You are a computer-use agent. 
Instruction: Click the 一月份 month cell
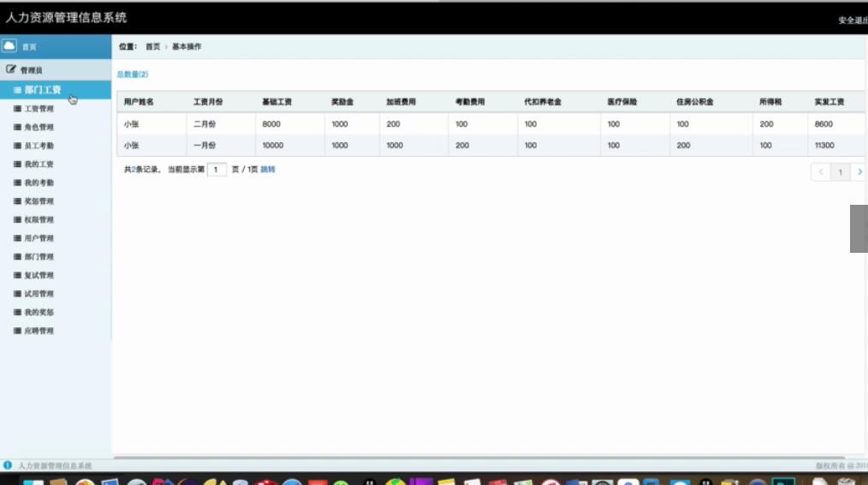pos(205,145)
